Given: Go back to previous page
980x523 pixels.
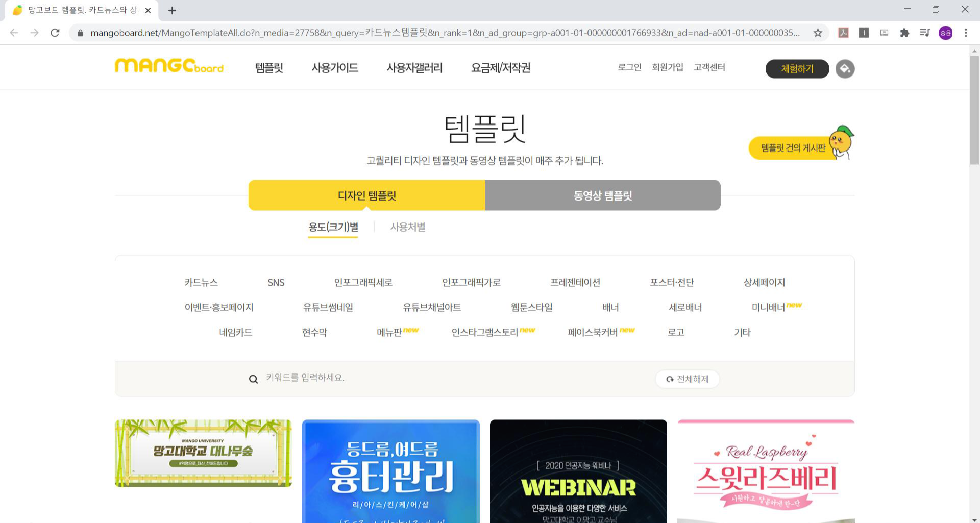Looking at the screenshot, I should tap(14, 33).
